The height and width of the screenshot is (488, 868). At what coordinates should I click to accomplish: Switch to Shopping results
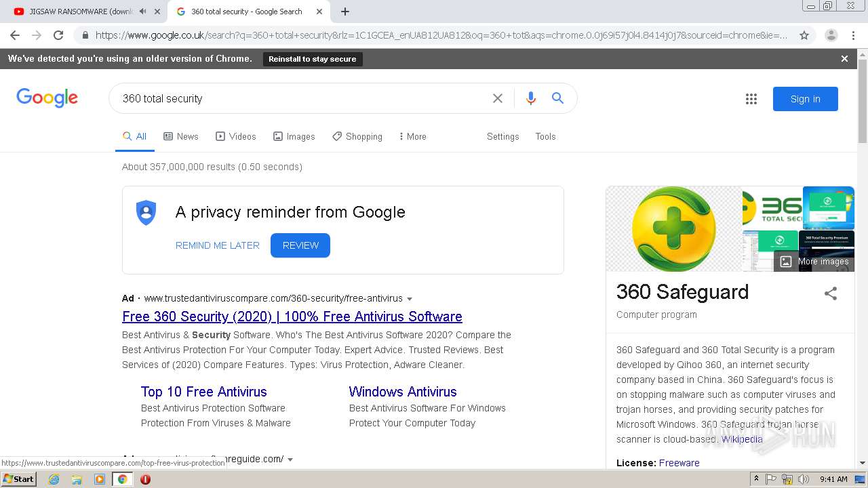(x=357, y=136)
